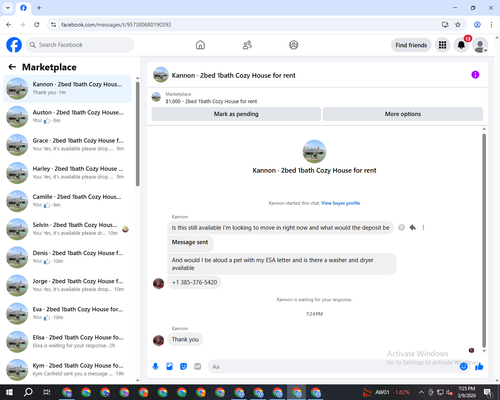Open conversation information purple icon
Viewport: 500px width, 400px height.
pyautogui.click(x=475, y=75)
